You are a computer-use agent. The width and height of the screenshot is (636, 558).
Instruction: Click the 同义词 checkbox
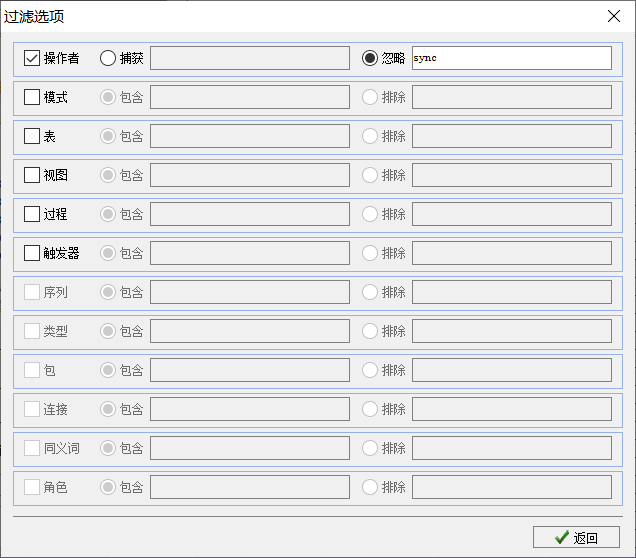[32, 448]
